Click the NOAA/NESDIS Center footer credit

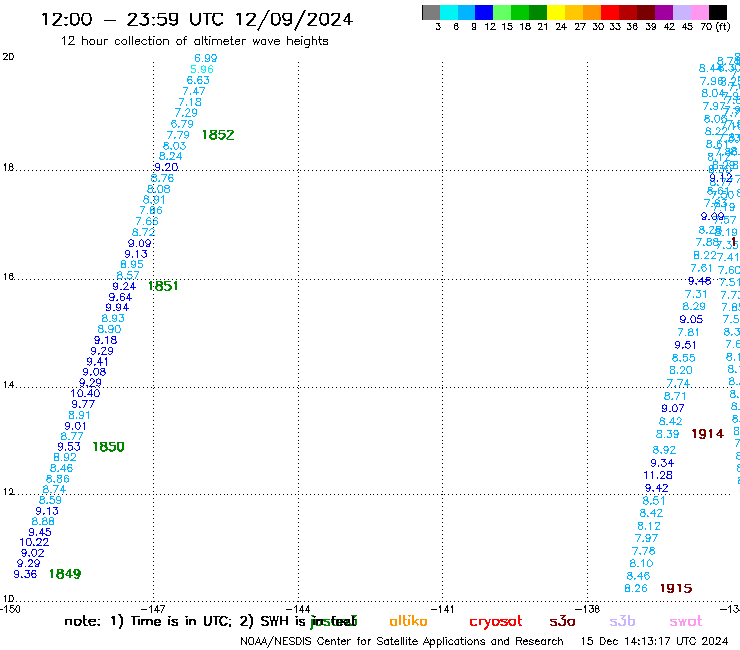click(x=402, y=642)
